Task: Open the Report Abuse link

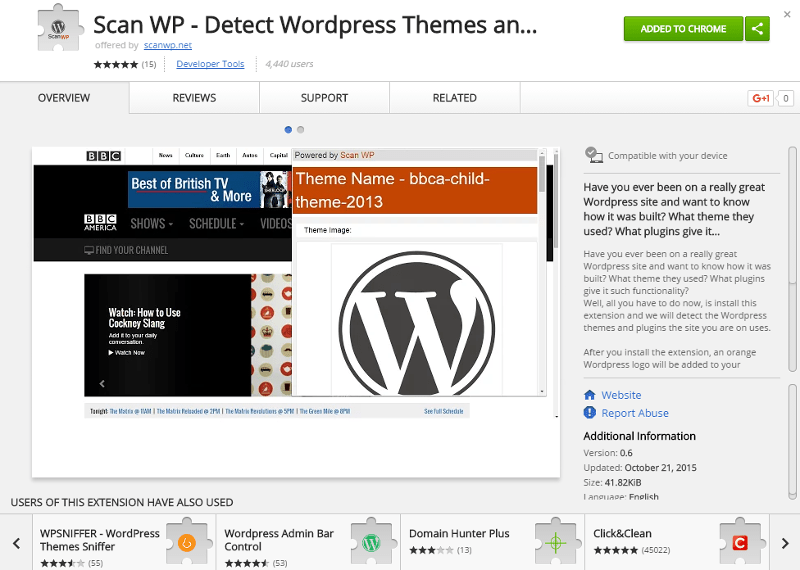Action: 635,413
